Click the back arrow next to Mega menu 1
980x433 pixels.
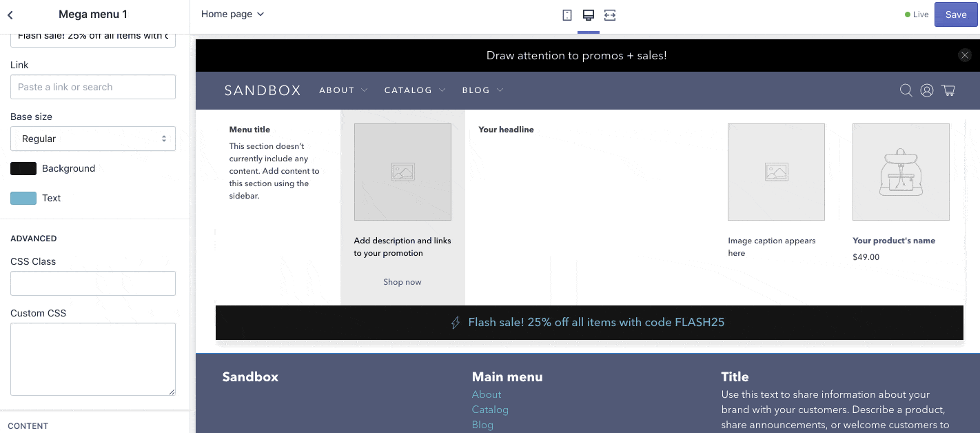(11, 14)
